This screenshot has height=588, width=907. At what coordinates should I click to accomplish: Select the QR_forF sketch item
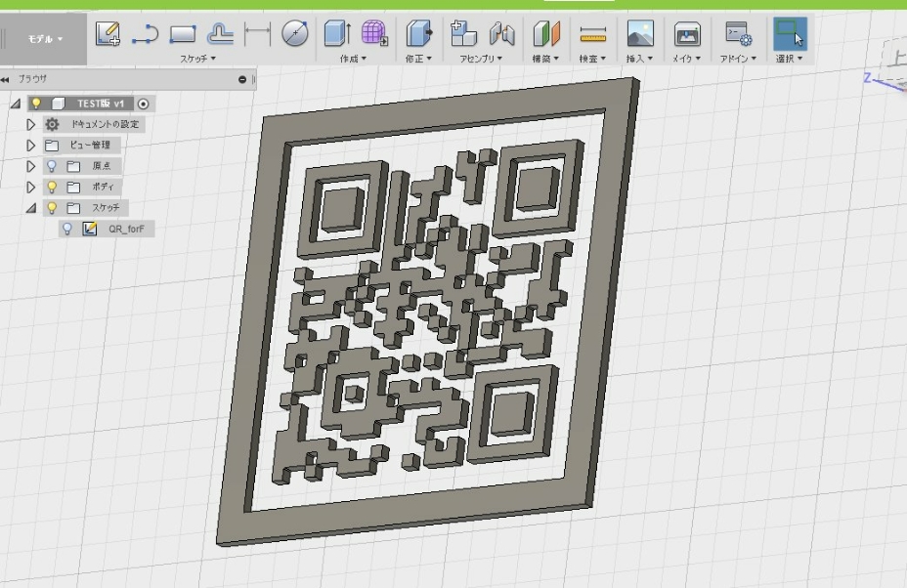(126, 229)
